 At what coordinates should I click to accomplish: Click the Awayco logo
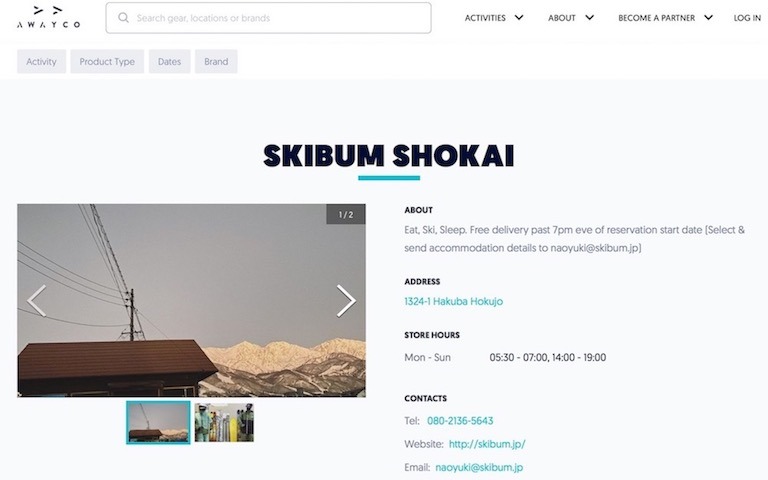click(x=48, y=17)
